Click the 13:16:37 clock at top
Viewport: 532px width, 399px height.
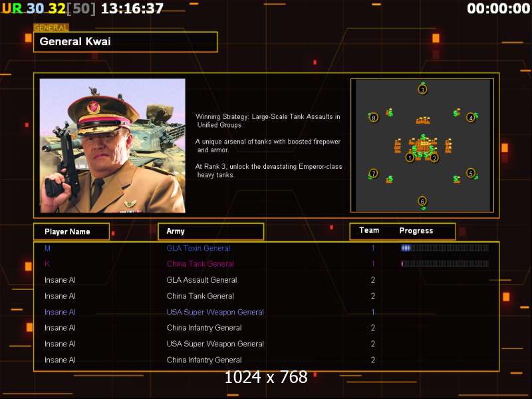coord(132,9)
